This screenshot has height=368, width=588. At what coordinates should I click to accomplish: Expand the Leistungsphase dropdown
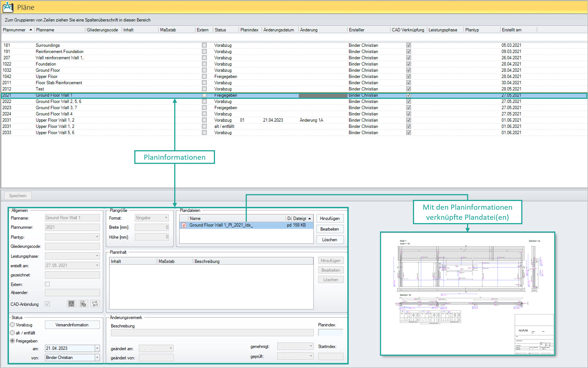pos(97,256)
